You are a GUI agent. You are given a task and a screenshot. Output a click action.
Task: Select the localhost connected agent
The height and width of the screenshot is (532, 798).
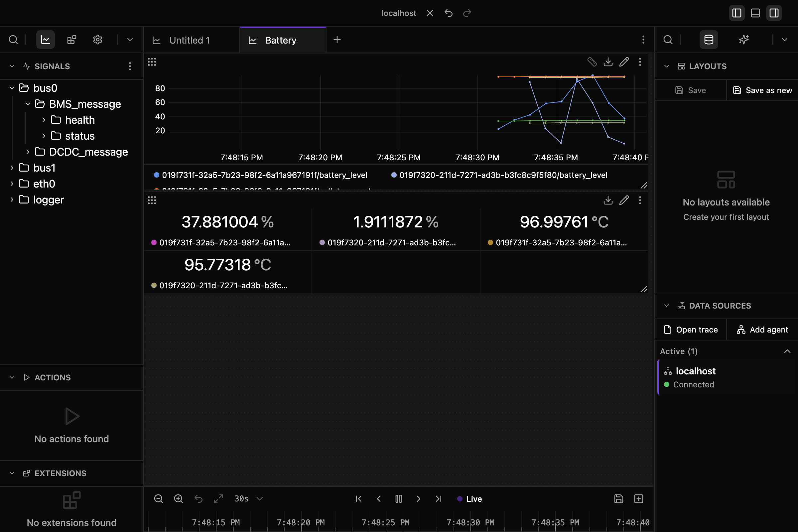(x=728, y=377)
